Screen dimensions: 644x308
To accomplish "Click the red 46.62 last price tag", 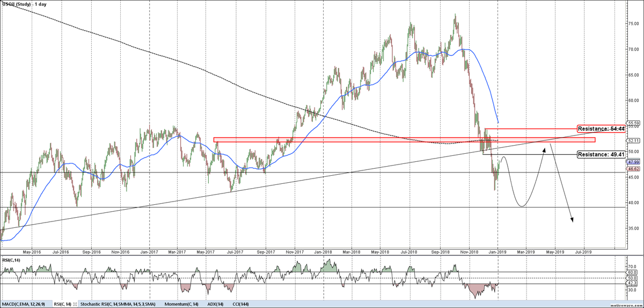I will (633, 168).
